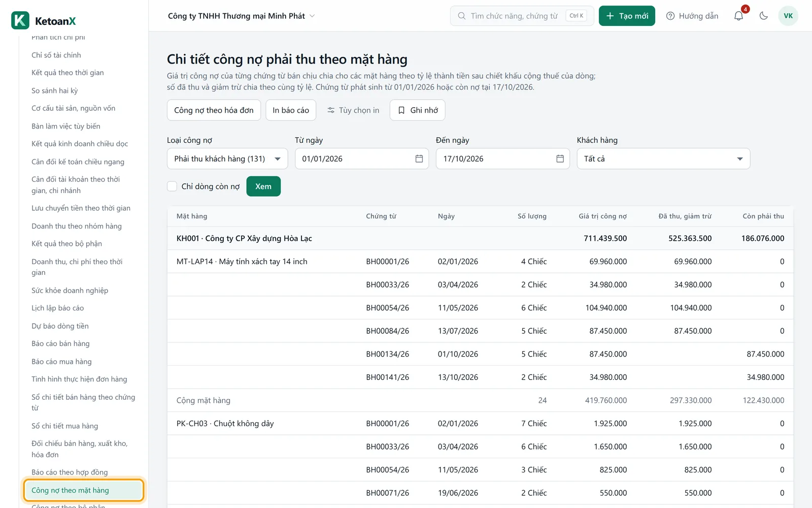This screenshot has height=508, width=812.
Task: Click voucher BH00141/26
Action: pyautogui.click(x=388, y=377)
